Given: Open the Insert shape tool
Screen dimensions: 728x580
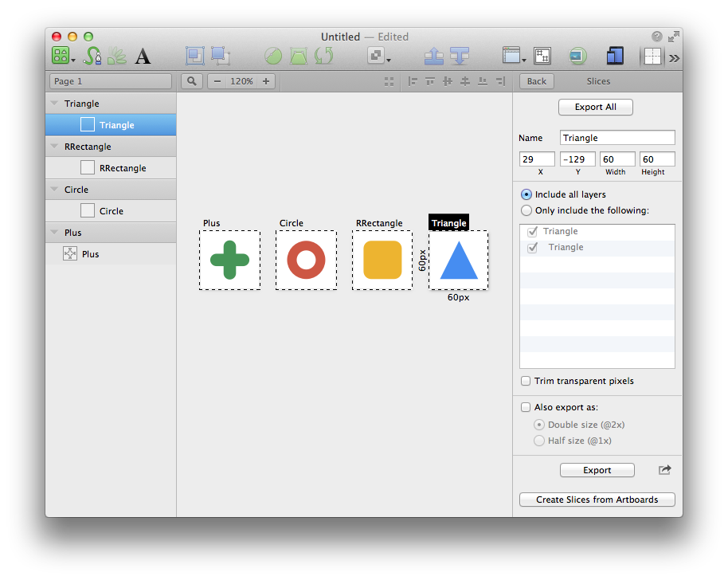Looking at the screenshot, I should pos(63,56).
